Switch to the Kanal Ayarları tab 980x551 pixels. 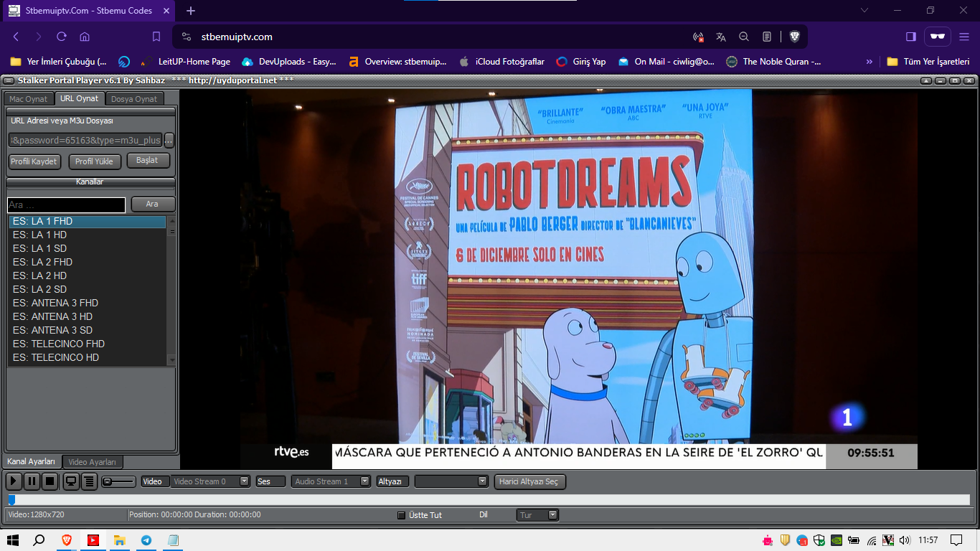pyautogui.click(x=32, y=461)
